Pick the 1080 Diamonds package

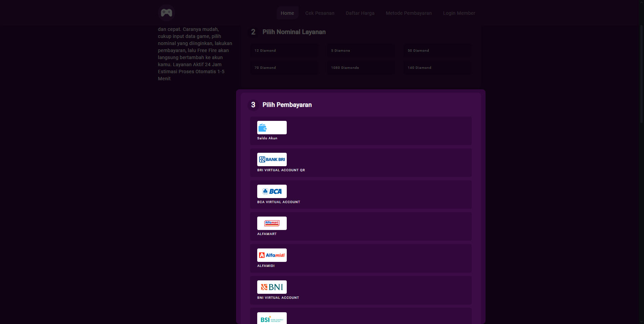[x=361, y=67]
